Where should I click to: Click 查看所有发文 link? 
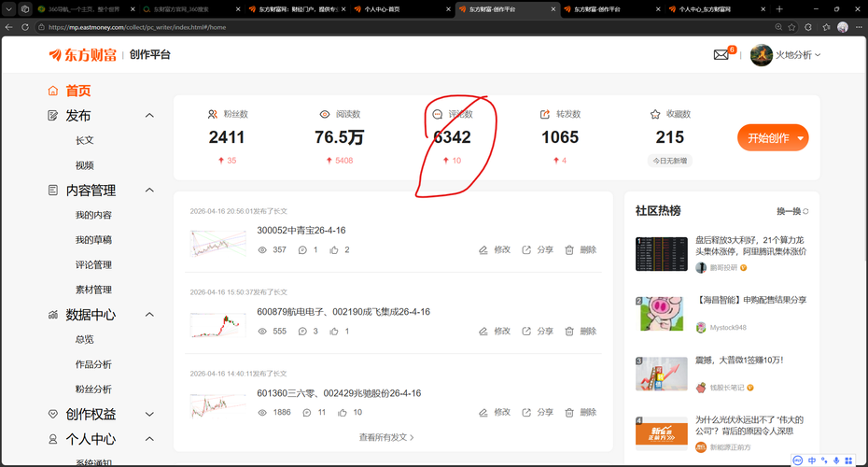coord(386,437)
